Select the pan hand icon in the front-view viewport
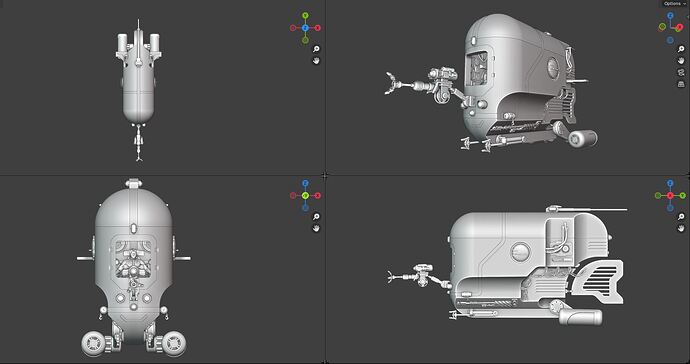The width and height of the screenshot is (690, 364). (316, 228)
